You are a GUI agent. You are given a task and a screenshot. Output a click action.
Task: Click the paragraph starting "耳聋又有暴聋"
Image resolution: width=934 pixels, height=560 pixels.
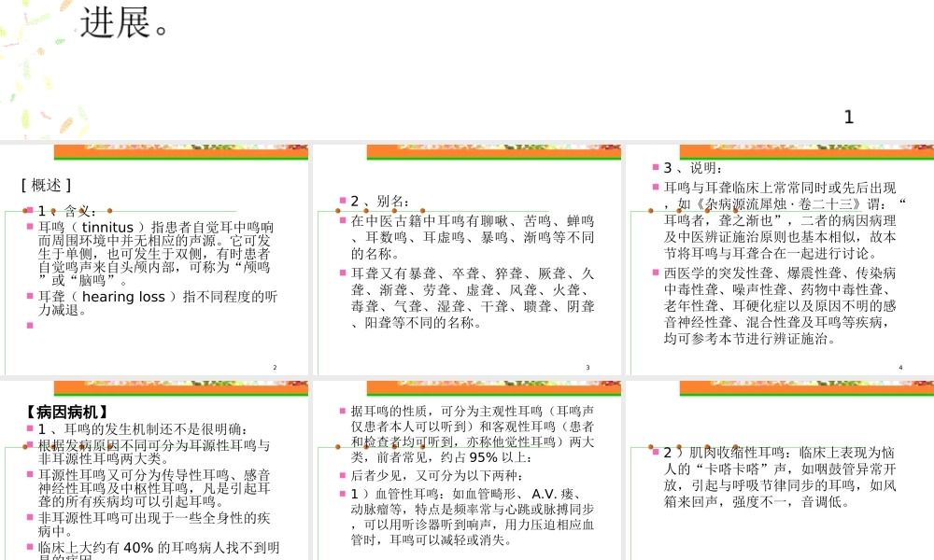[x=472, y=298]
